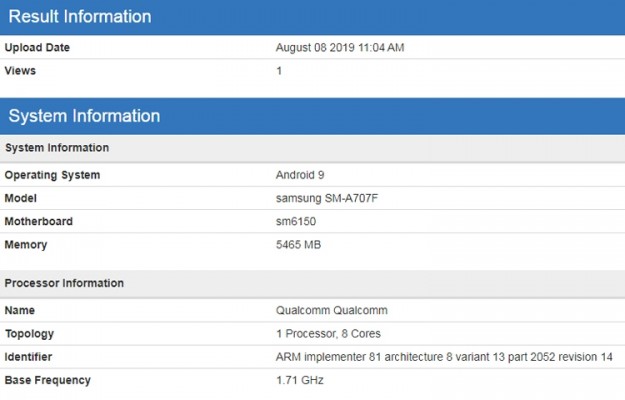Click the Motherboard row label
Viewport: 625px width, 400px height.
point(39,221)
